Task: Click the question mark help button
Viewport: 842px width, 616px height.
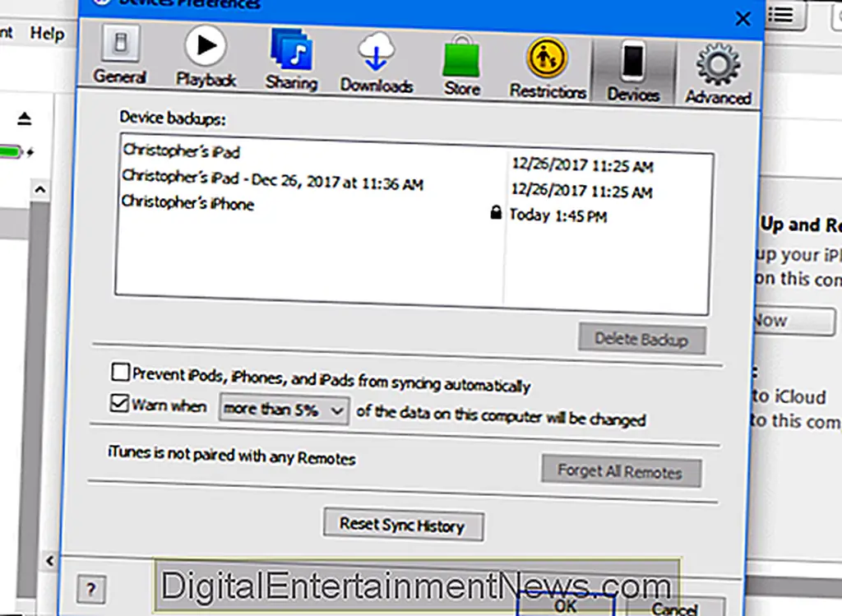Action: point(91,589)
